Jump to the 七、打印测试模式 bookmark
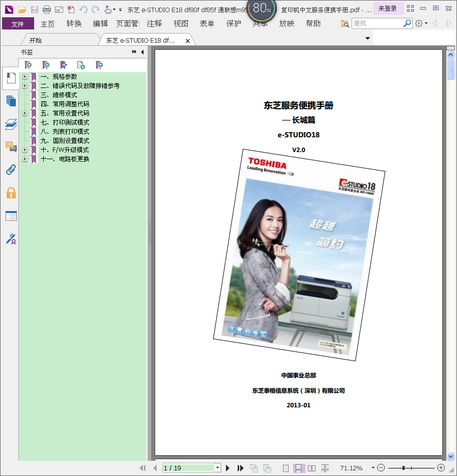 click(x=65, y=123)
